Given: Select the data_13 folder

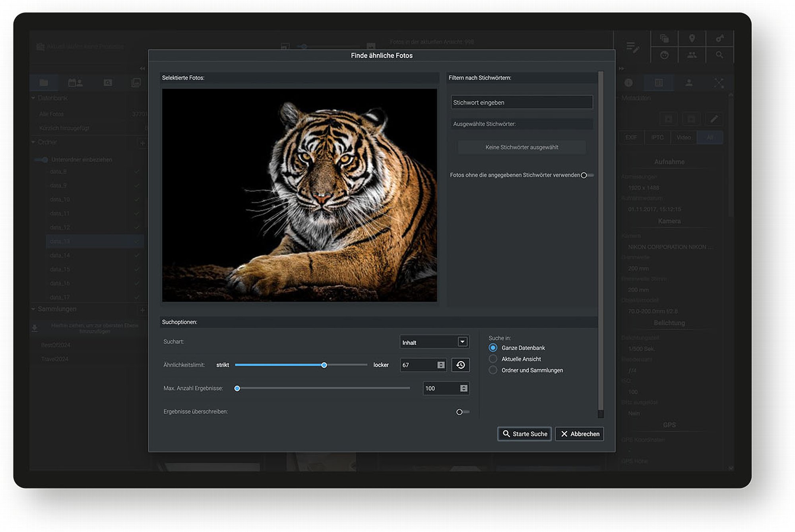Looking at the screenshot, I should (95, 241).
